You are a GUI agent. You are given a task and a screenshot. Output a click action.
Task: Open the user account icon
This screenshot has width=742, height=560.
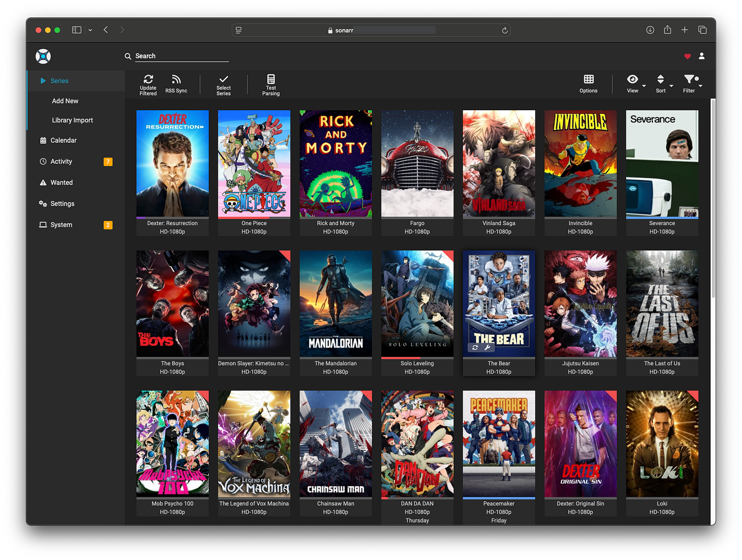702,56
